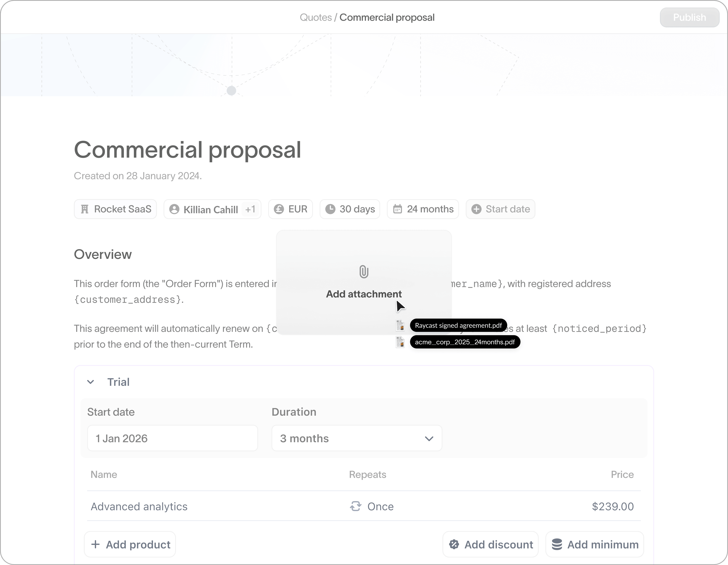Click the currency icon in EUR chip
The width and height of the screenshot is (728, 565).
(x=279, y=209)
